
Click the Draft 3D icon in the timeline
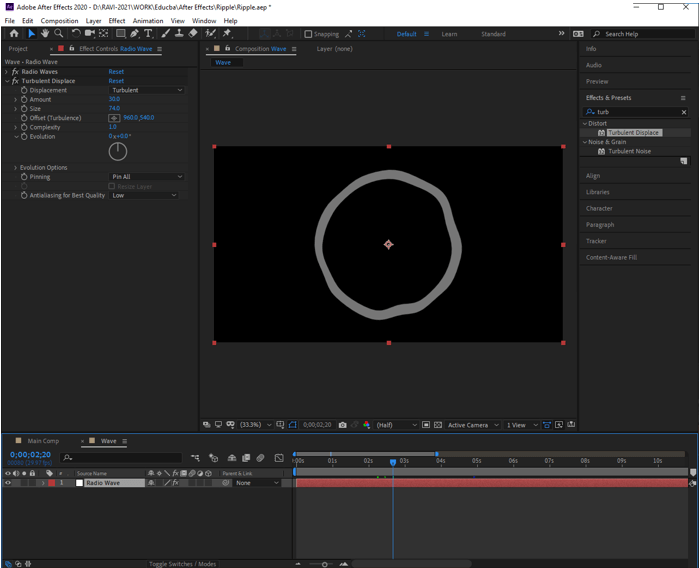214,458
